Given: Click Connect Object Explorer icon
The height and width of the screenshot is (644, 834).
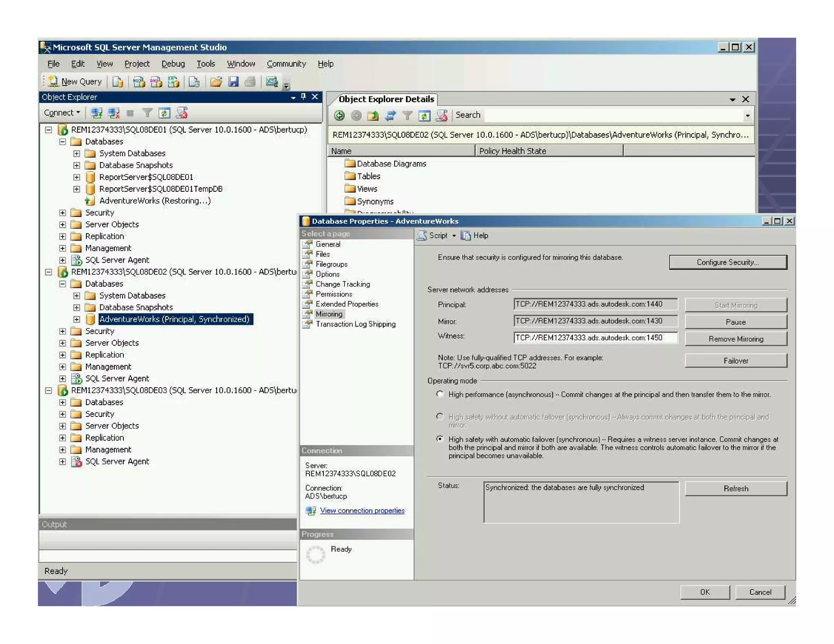Looking at the screenshot, I should [x=97, y=113].
